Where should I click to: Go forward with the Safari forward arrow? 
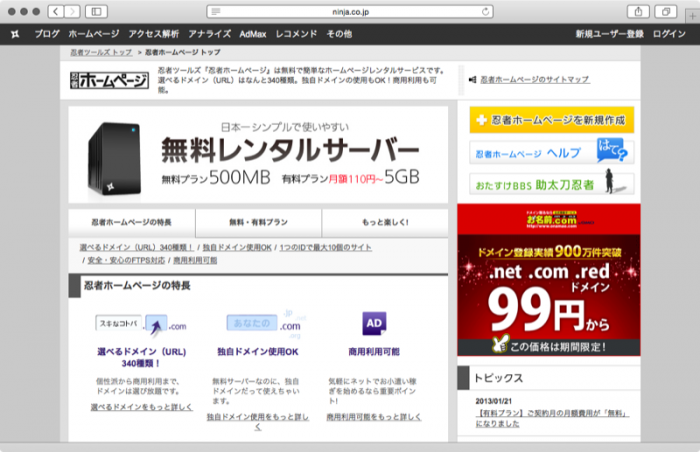click(72, 12)
